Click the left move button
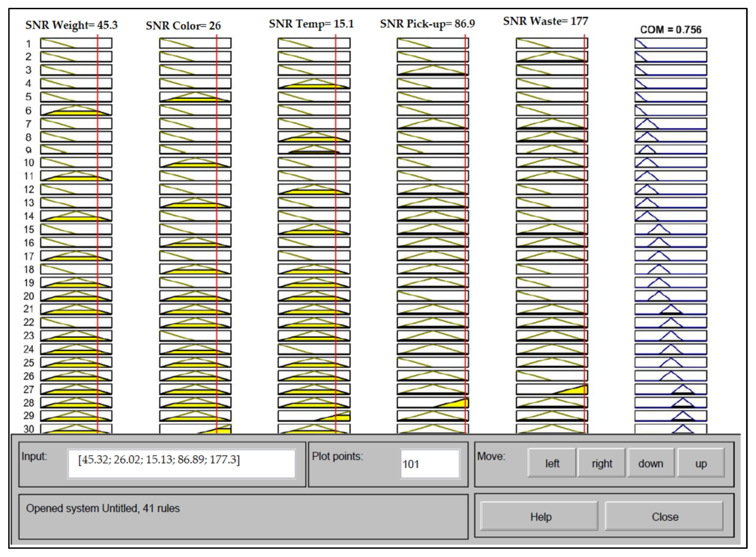This screenshot has width=756, height=557. click(551, 463)
